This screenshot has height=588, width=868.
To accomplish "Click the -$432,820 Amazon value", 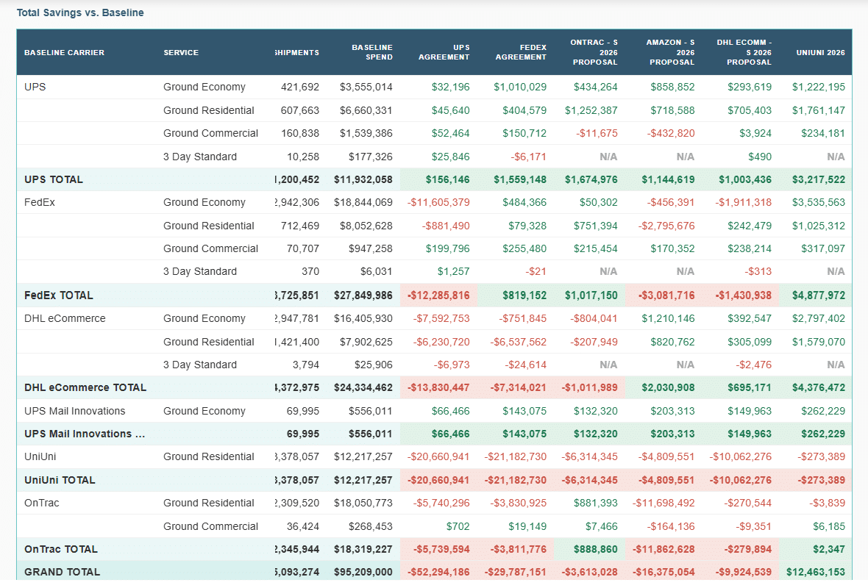I will (x=670, y=133).
